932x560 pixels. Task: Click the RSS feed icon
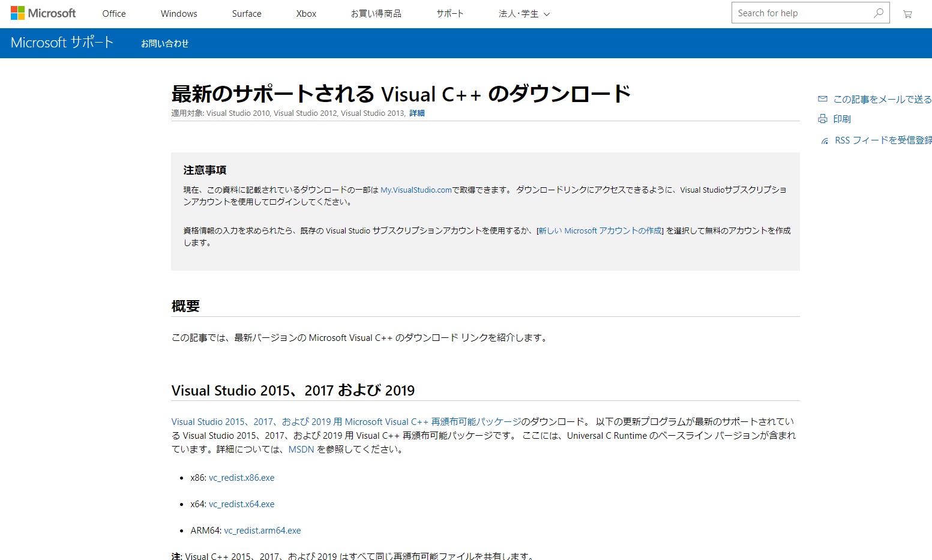pyautogui.click(x=825, y=140)
